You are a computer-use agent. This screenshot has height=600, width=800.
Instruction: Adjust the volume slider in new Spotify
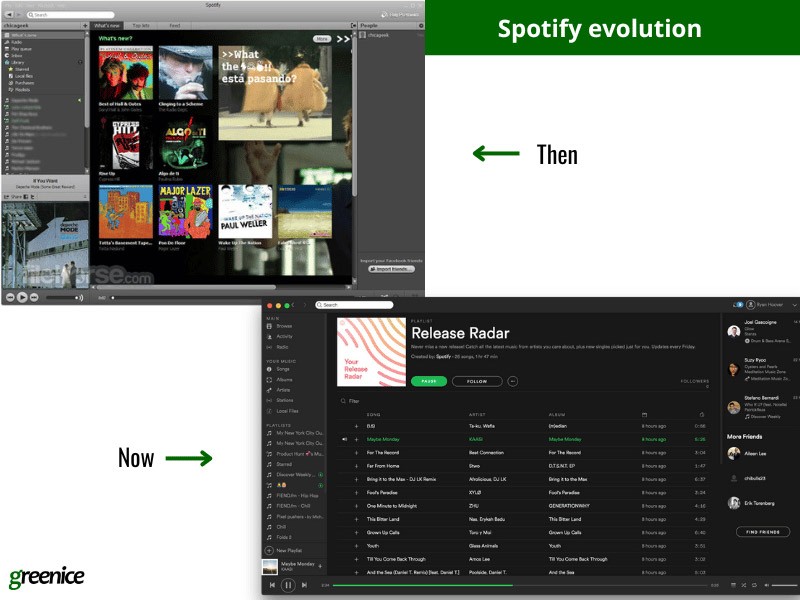pyautogui.click(x=784, y=585)
